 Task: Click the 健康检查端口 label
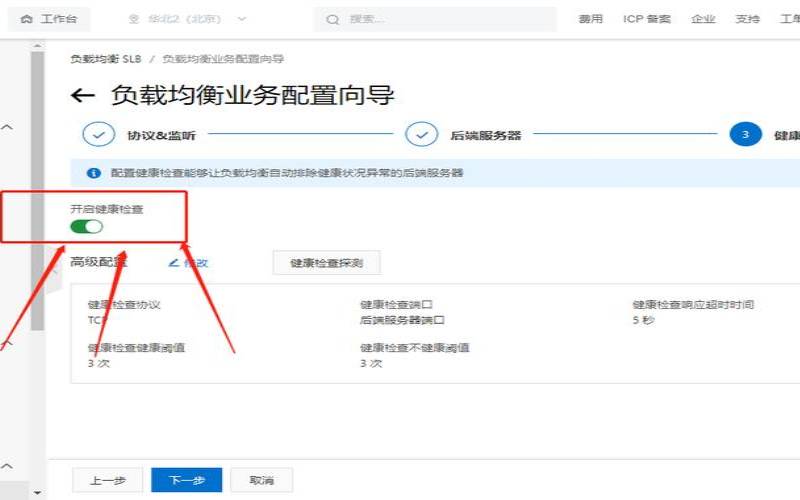(x=396, y=305)
